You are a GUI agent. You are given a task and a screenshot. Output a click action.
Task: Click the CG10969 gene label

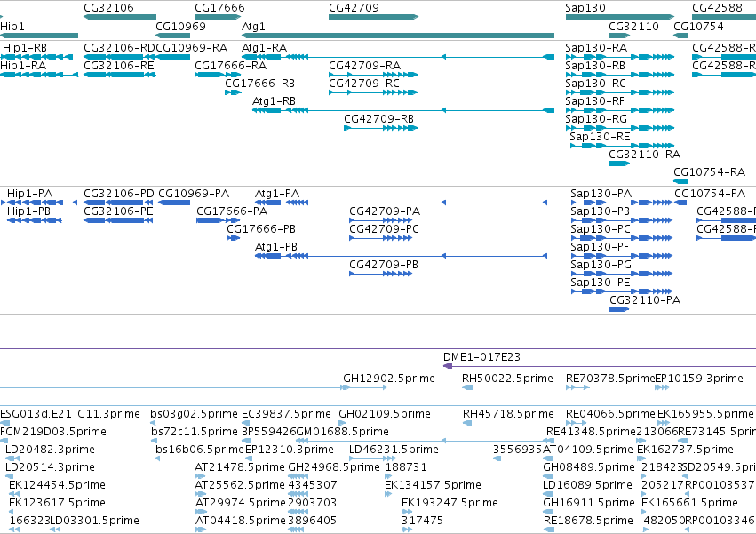tap(181, 27)
